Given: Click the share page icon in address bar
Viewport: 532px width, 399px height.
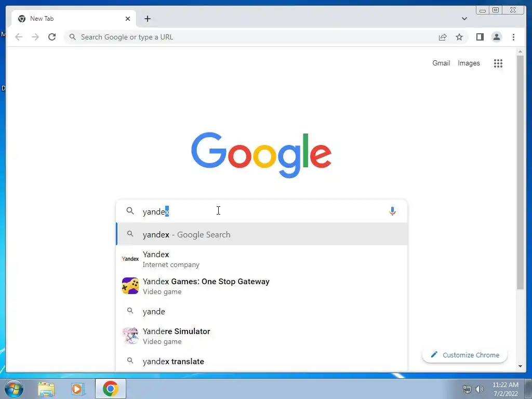Looking at the screenshot, I should pos(443,37).
